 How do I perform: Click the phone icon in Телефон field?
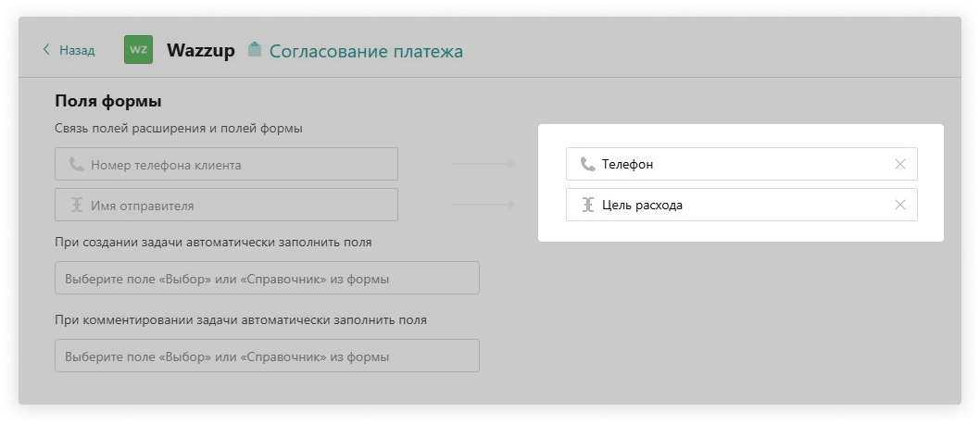point(587,164)
